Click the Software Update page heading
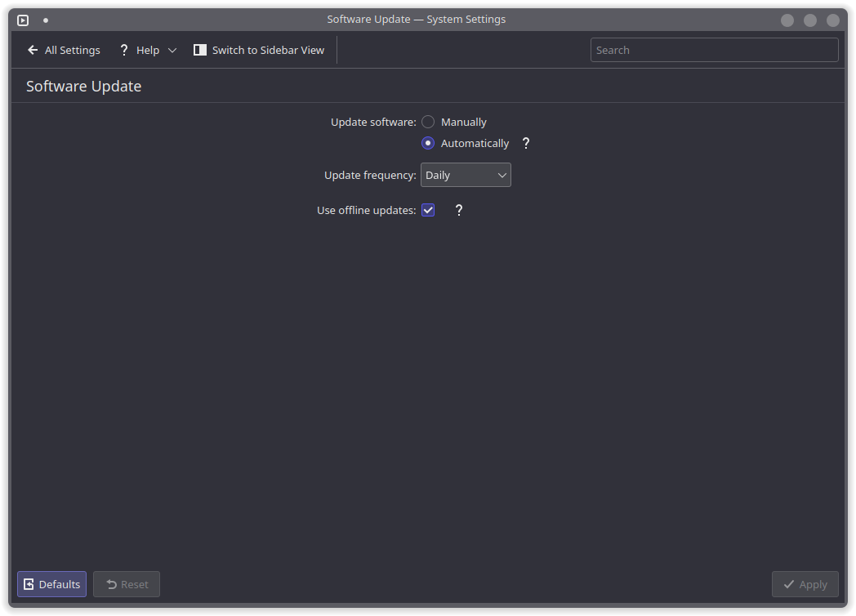The width and height of the screenshot is (856, 616). pos(84,86)
